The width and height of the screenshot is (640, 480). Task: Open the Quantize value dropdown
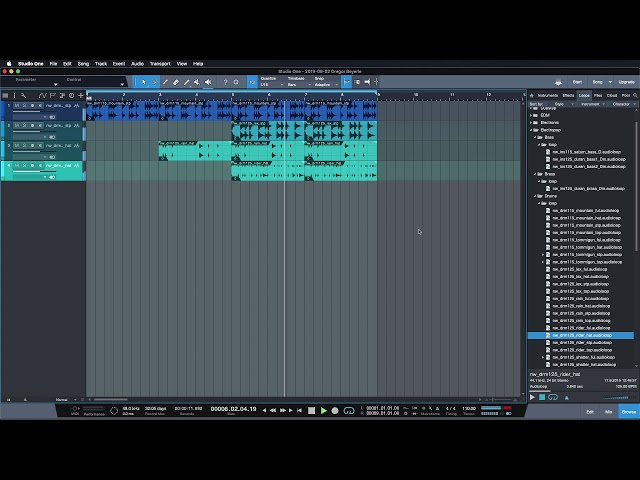(x=272, y=84)
